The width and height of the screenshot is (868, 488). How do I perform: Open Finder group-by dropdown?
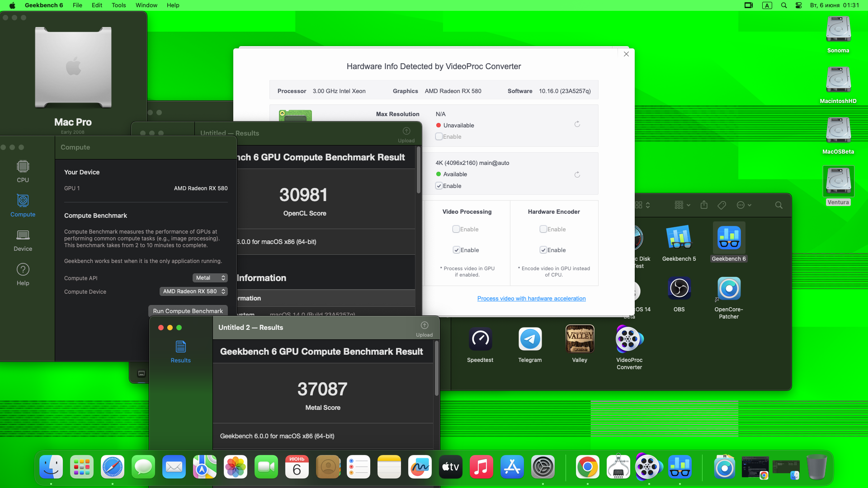coord(682,205)
